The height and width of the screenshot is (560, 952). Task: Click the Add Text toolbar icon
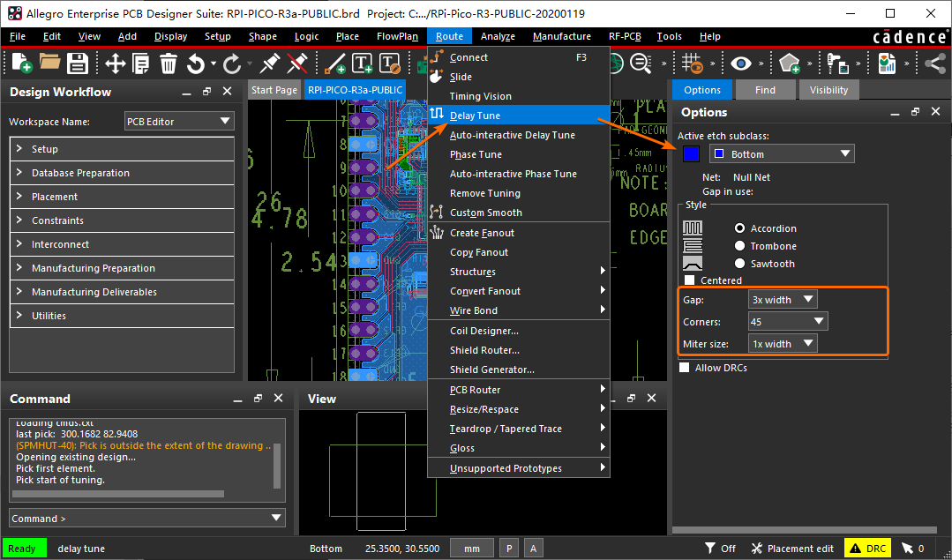[362, 63]
